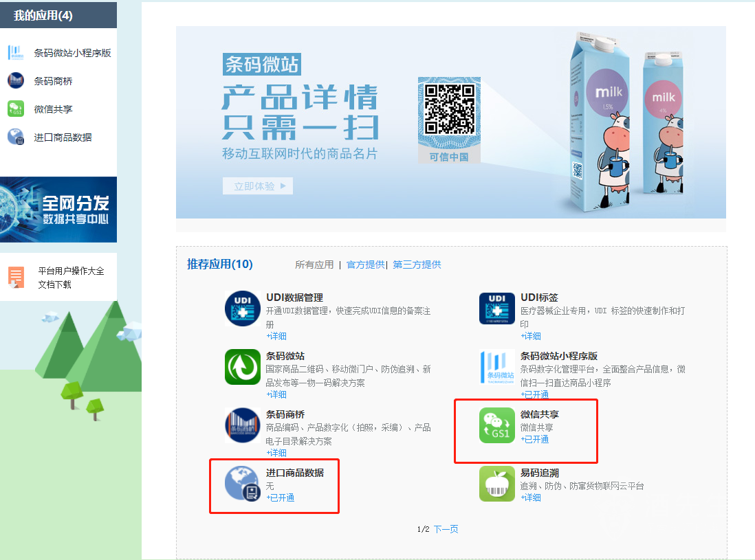Open 进口商品数据 in My Apps list
The image size is (755, 560).
[63, 137]
